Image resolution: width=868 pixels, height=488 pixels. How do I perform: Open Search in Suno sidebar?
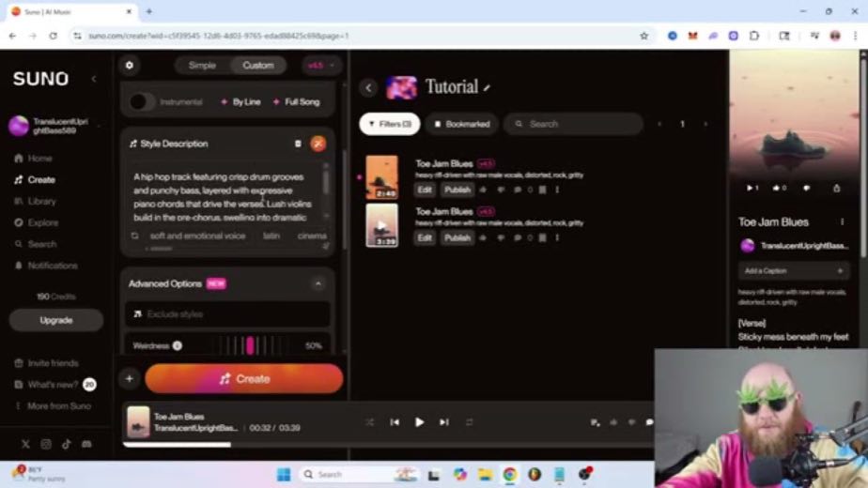point(36,244)
